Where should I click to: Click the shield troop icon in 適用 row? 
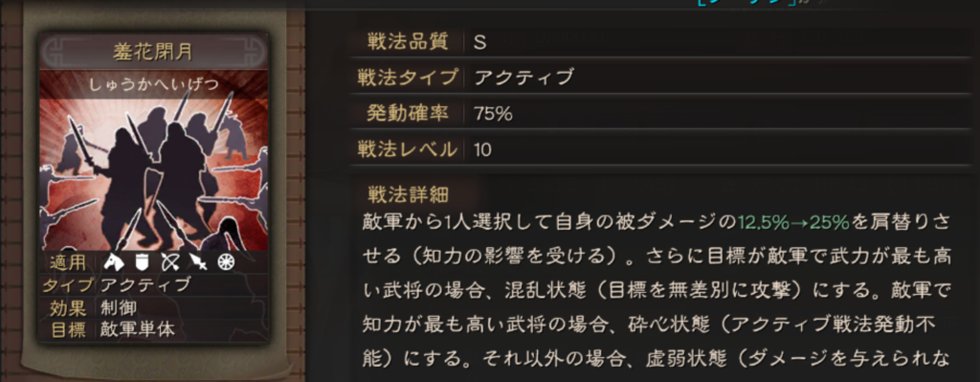coord(140,262)
